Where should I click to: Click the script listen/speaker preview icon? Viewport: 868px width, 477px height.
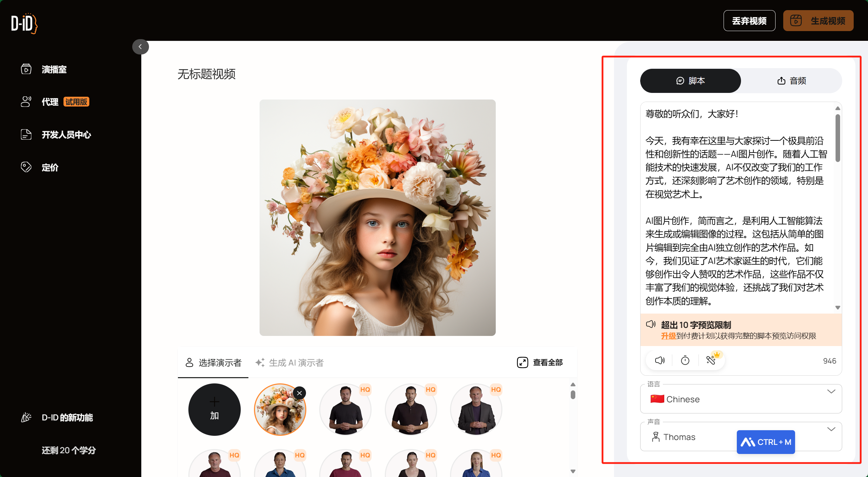pyautogui.click(x=659, y=360)
